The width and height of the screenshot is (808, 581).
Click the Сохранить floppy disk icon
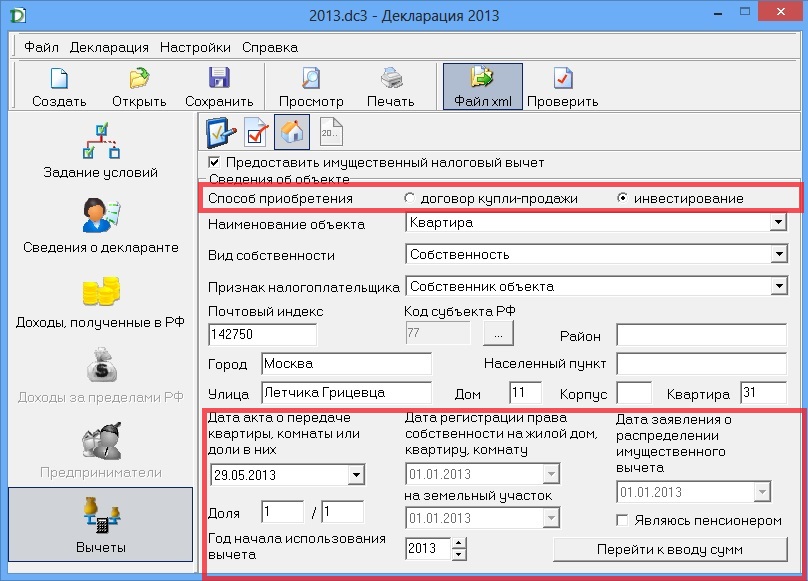219,78
